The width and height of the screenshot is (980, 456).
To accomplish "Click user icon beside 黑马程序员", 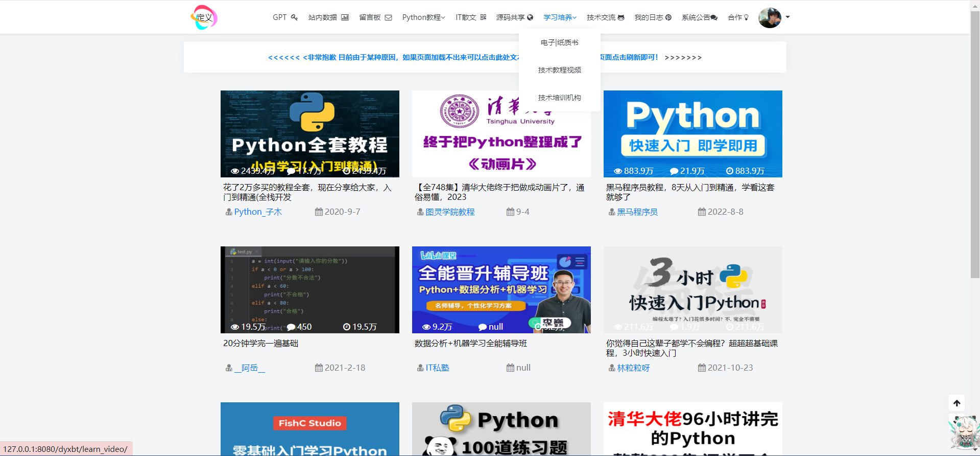I will pyautogui.click(x=612, y=212).
